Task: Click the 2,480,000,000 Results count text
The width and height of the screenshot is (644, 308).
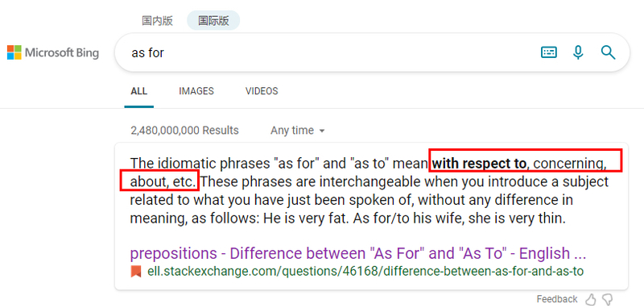Action: coord(185,131)
